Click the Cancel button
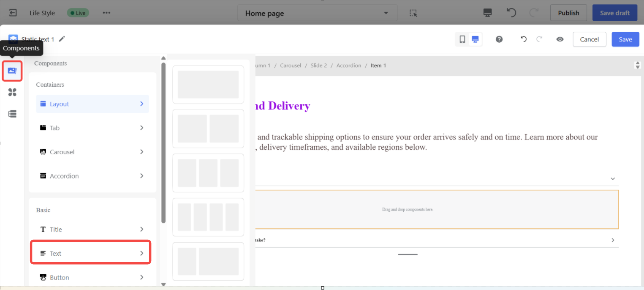Image resolution: width=644 pixels, height=290 pixels. click(590, 39)
